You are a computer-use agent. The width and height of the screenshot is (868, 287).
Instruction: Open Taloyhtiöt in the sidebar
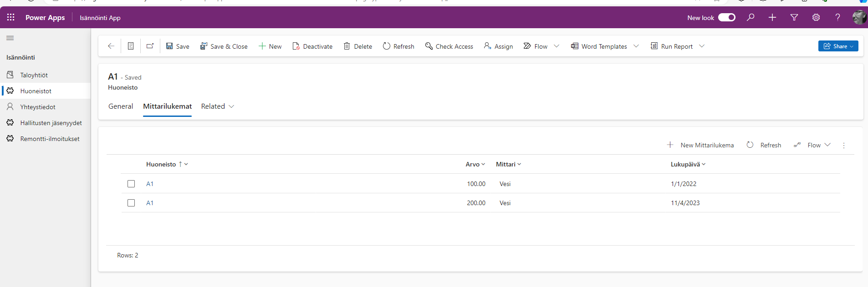tap(34, 75)
